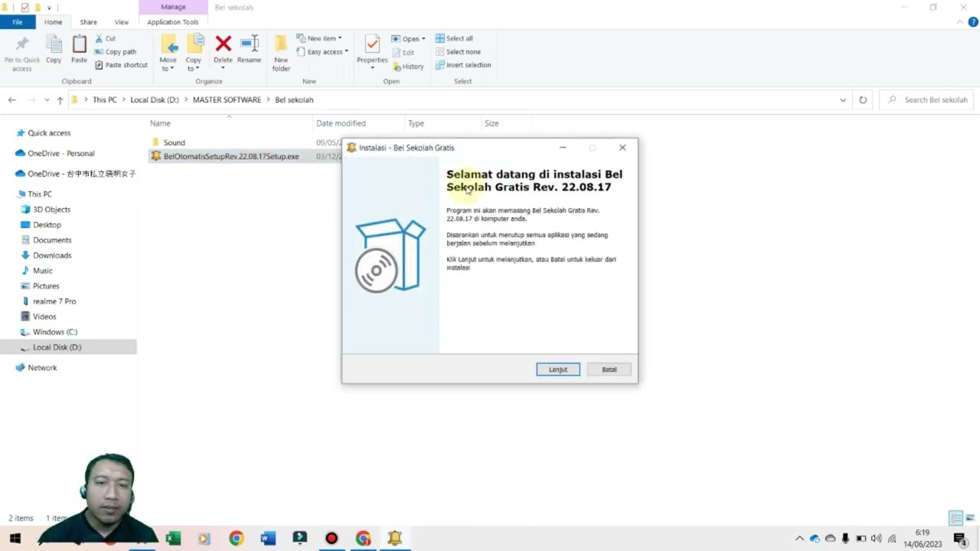Screen dimensions: 980x551
Task: Open Windows (C:) drive in sidebar
Action: (55, 332)
